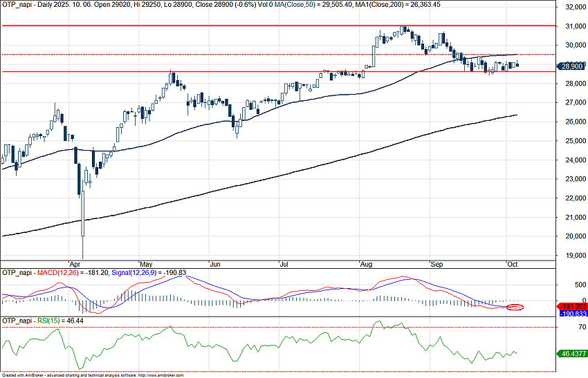The height and width of the screenshot is (378, 588).
Task: Click the red MACD value tag -181.205
Action: point(573,306)
